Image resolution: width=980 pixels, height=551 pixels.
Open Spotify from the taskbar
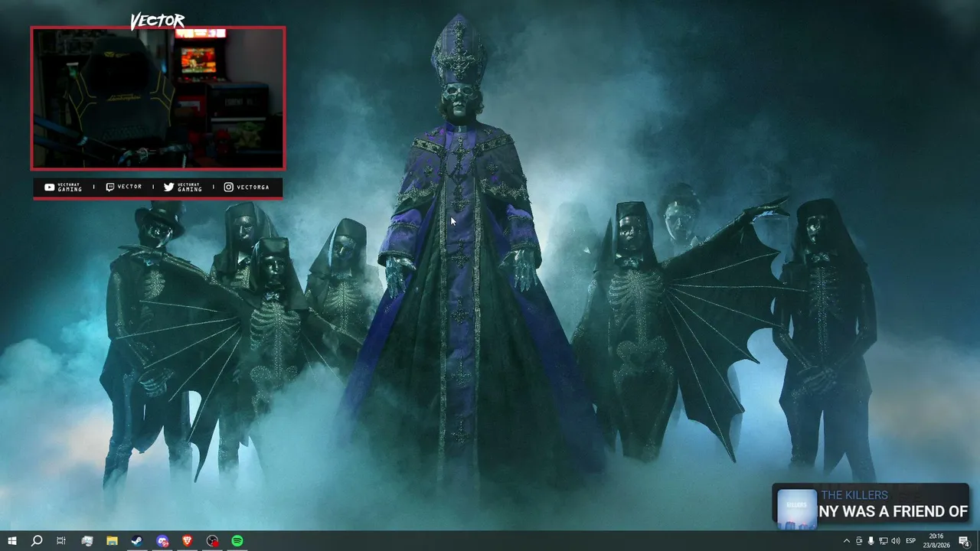point(237,541)
